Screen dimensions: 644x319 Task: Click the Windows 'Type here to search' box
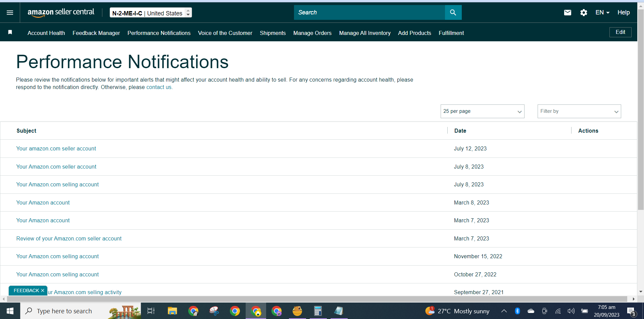[x=81, y=311]
